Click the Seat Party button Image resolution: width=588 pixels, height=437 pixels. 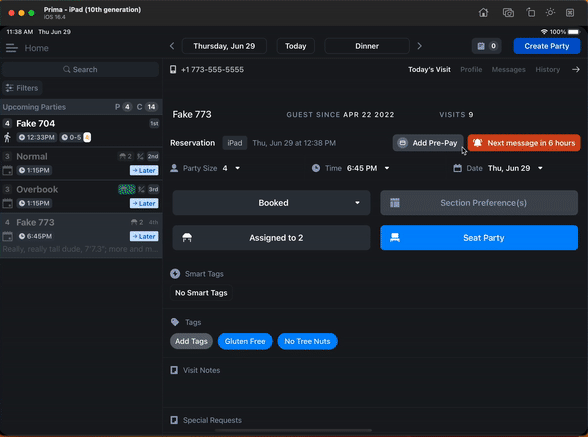pyautogui.click(x=479, y=238)
